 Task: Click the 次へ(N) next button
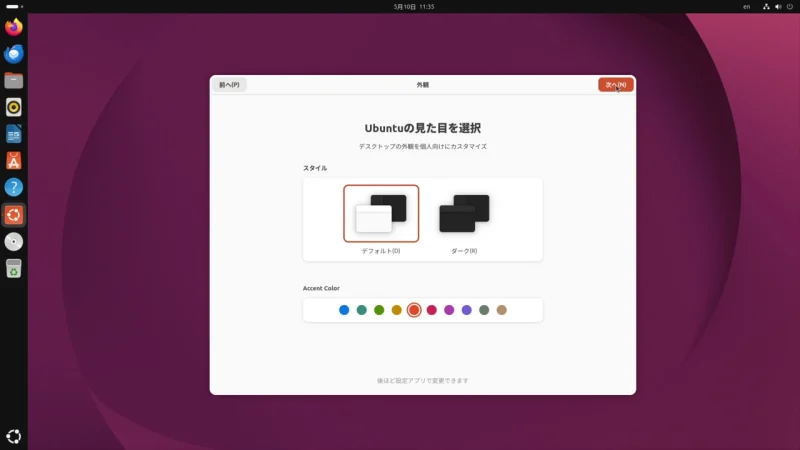[616, 85]
